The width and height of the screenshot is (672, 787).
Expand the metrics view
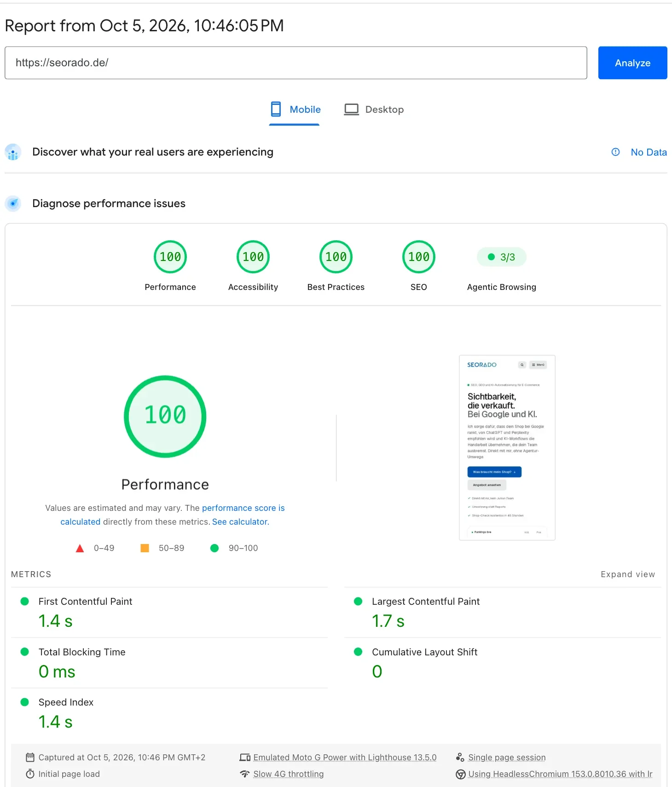[x=628, y=574]
